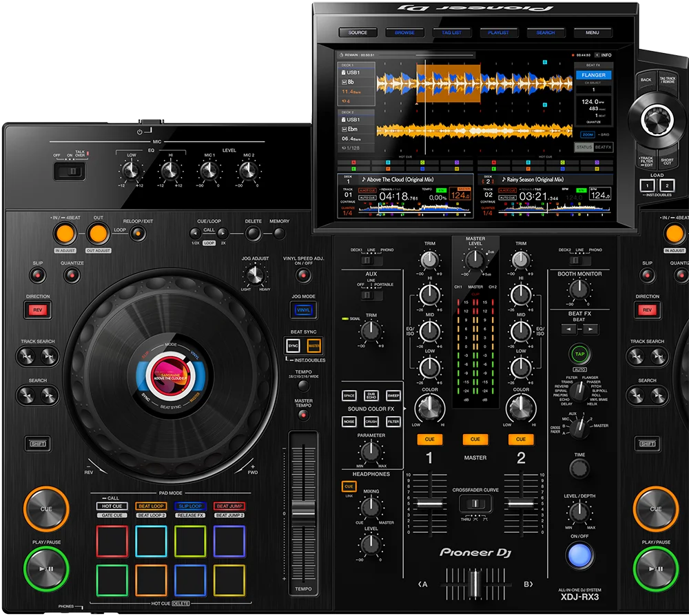
Task: Hit the cyan top-row performance pad
Action: tap(151, 542)
